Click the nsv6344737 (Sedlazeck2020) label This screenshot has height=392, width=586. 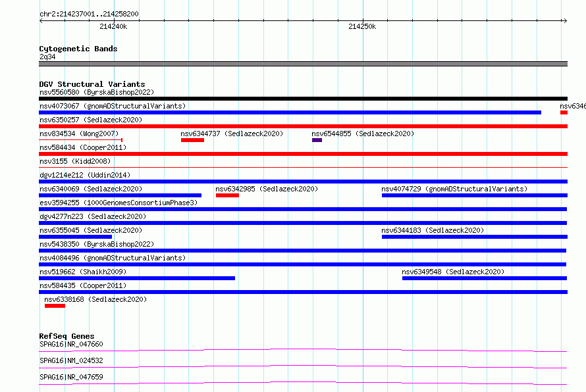[232, 134]
